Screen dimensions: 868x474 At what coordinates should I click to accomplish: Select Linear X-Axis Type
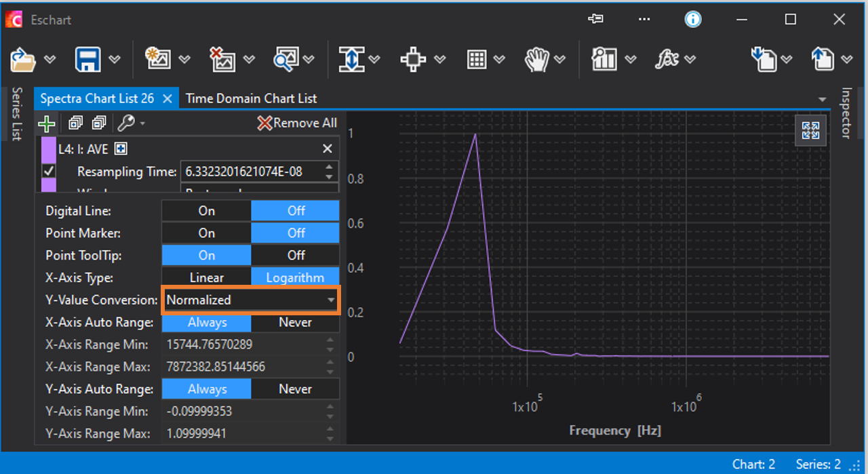(x=206, y=277)
